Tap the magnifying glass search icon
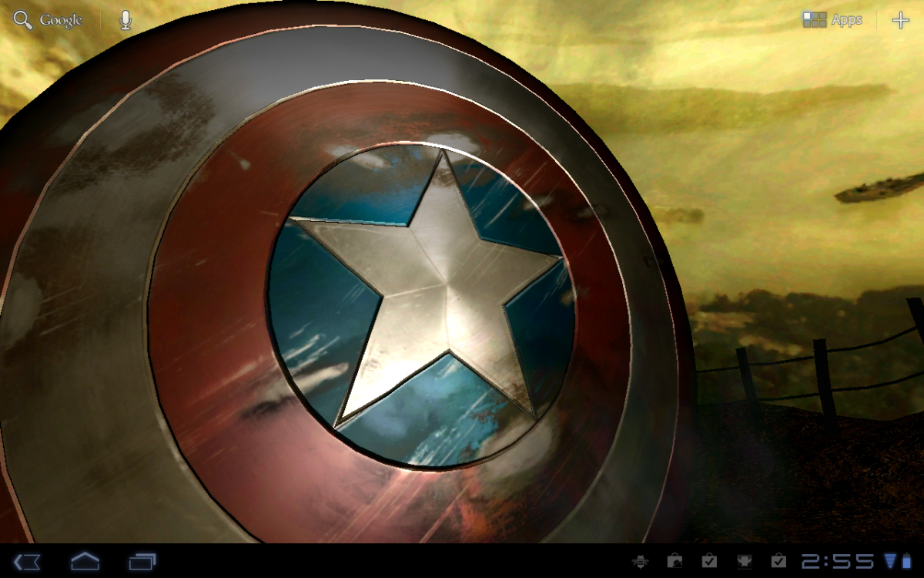This screenshot has height=578, width=924. 23,20
